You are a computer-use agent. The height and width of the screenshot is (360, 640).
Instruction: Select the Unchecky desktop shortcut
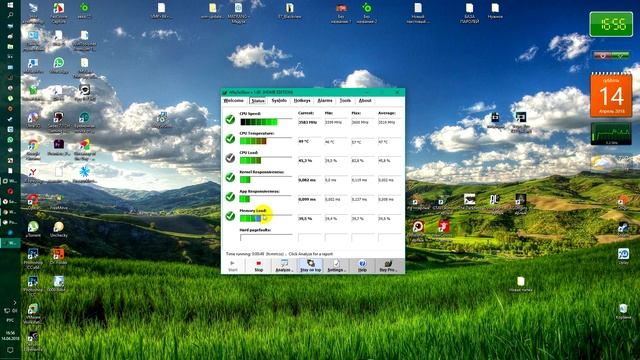tap(59, 229)
